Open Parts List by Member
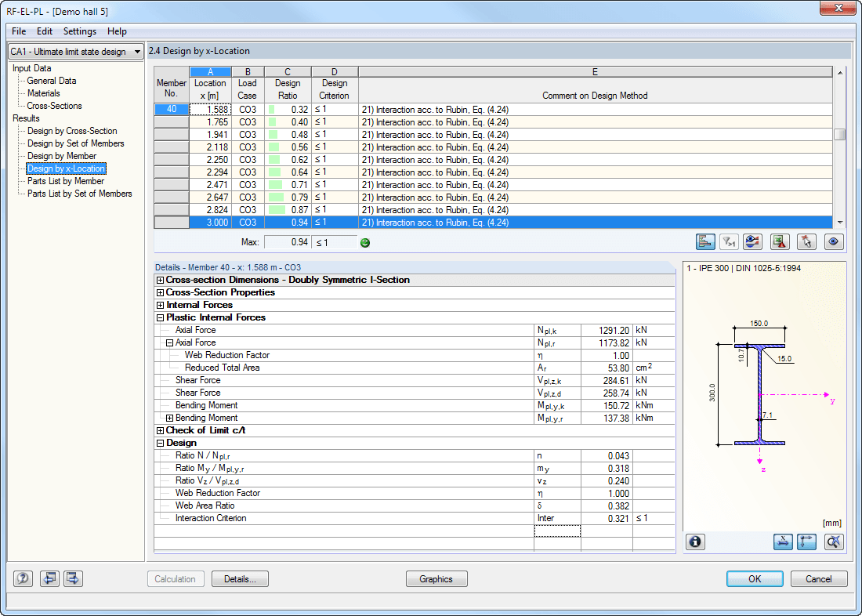 (x=65, y=181)
